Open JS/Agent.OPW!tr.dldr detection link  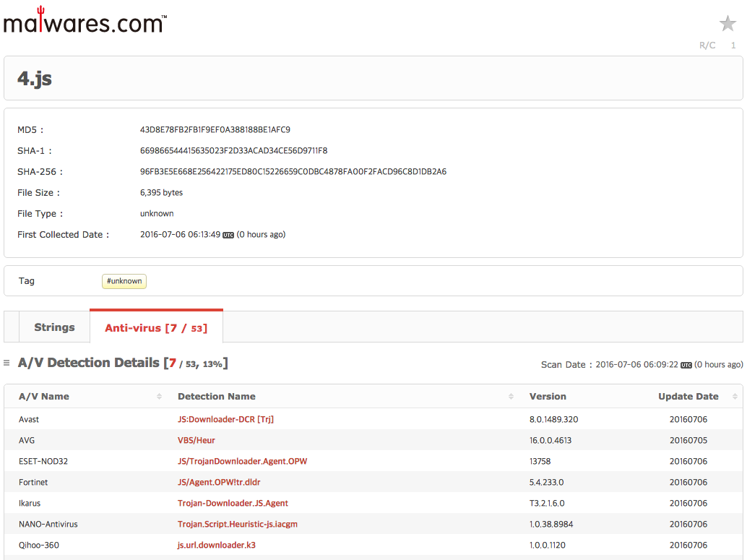pos(219,482)
